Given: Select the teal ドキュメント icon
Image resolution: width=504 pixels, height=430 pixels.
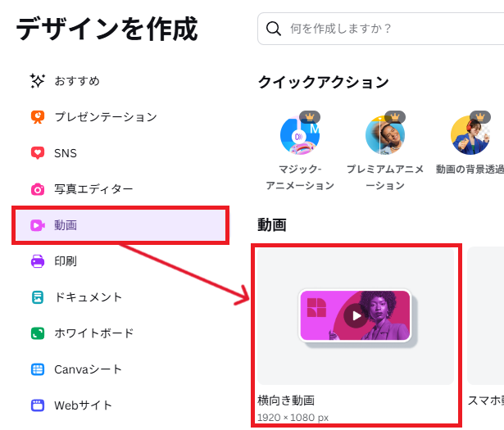Looking at the screenshot, I should point(38,297).
